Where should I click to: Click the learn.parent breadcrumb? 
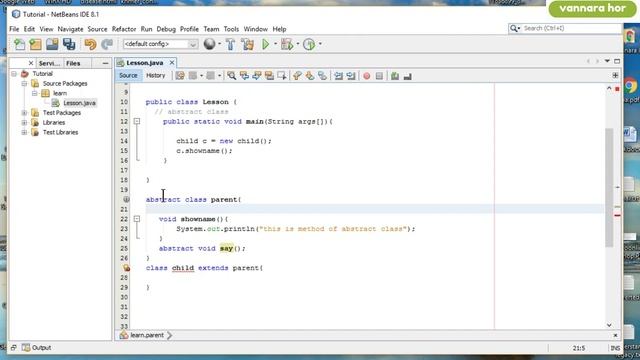point(147,335)
